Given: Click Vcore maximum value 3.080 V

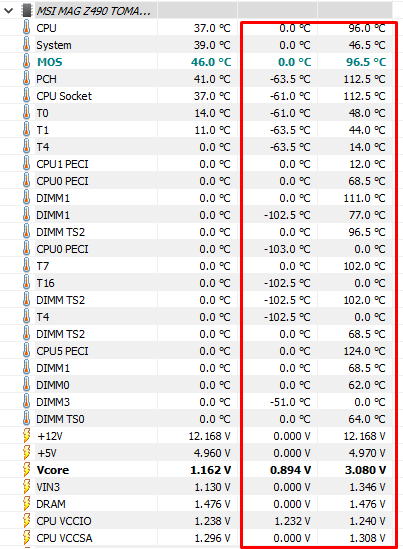Looking at the screenshot, I should pos(366,470).
